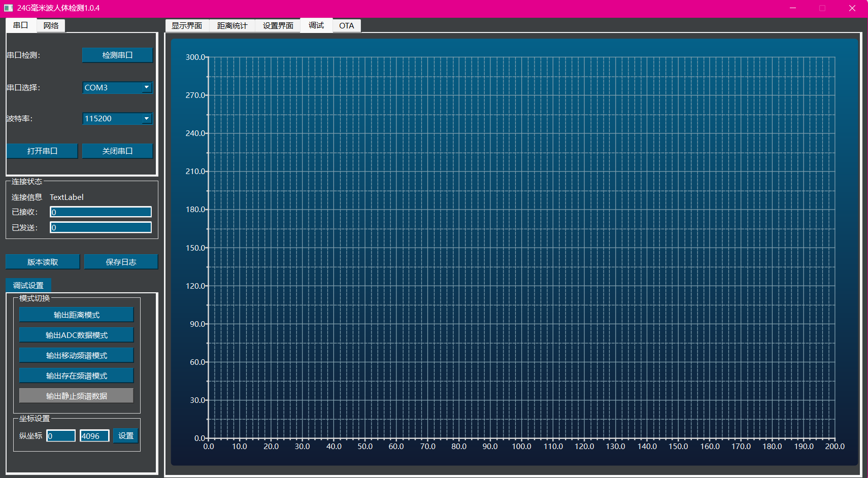Click the 波特率 label
Image resolution: width=868 pixels, height=478 pixels.
click(19, 119)
